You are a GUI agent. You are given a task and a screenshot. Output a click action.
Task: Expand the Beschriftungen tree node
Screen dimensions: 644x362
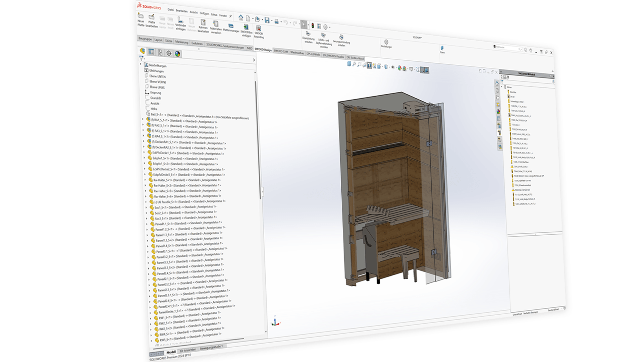point(141,64)
